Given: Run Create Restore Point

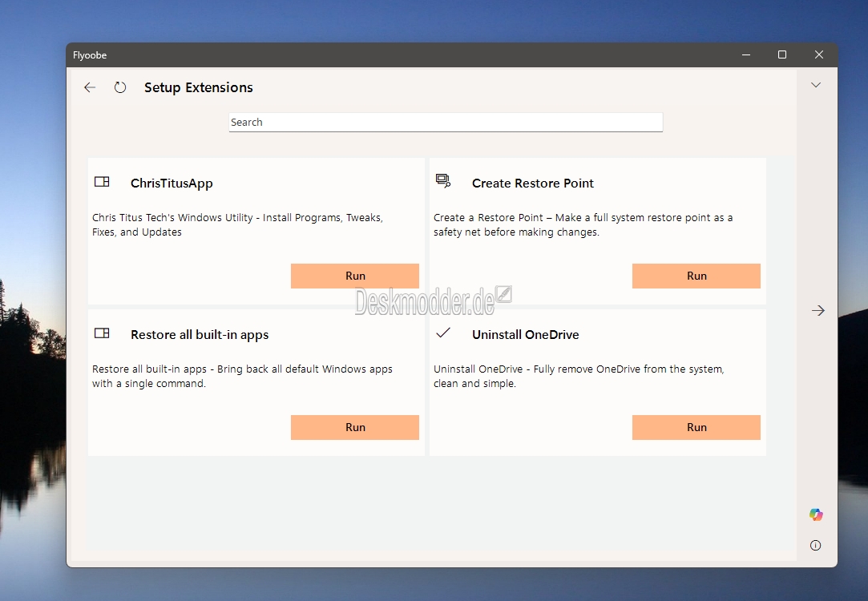Looking at the screenshot, I should tap(696, 276).
